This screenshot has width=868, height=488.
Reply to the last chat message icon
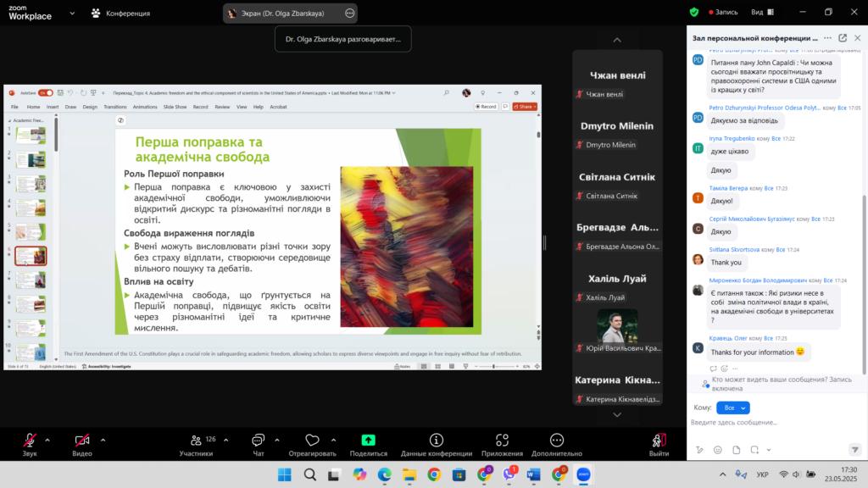[x=713, y=369]
